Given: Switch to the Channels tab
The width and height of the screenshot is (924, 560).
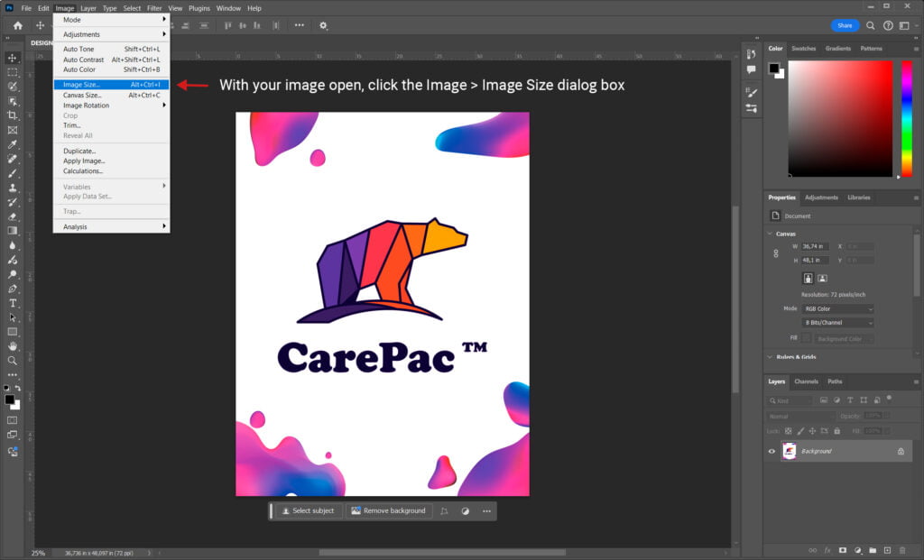Looking at the screenshot, I should pyautogui.click(x=807, y=381).
